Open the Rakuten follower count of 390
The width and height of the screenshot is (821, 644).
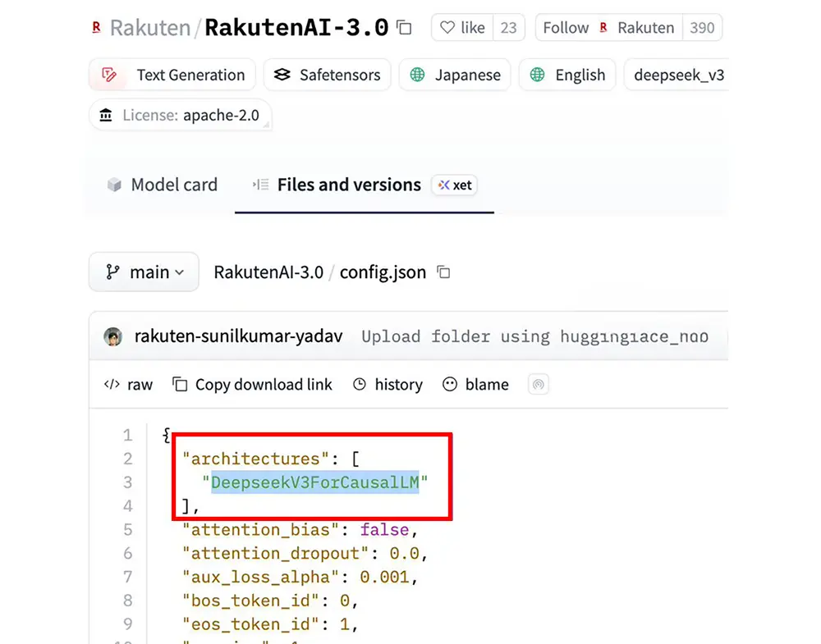[702, 28]
